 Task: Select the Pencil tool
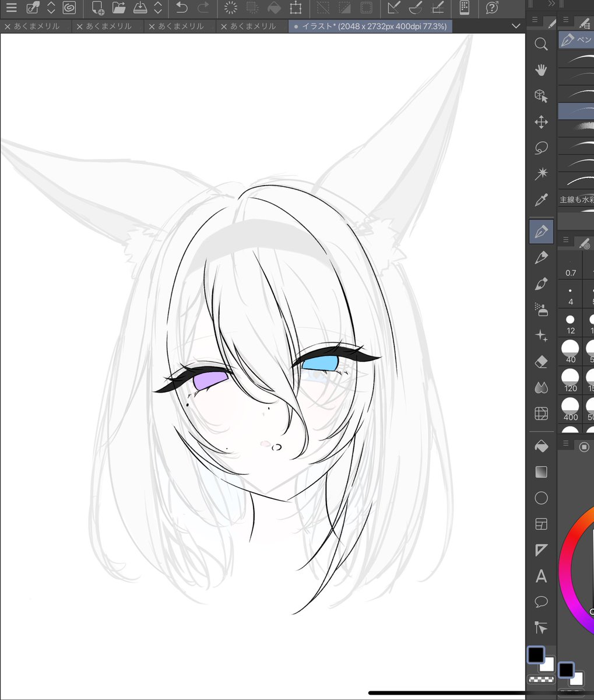point(541,257)
